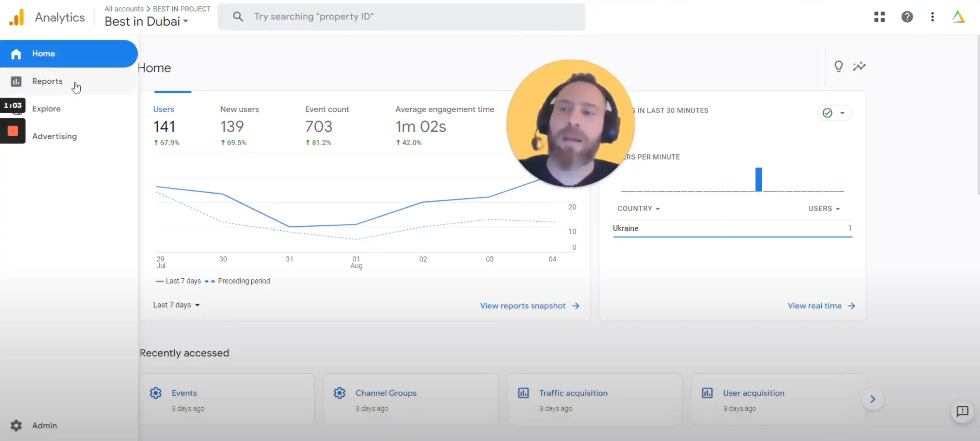Click the Recently accessed heading
Viewport: 980px width, 441px height.
pos(184,353)
